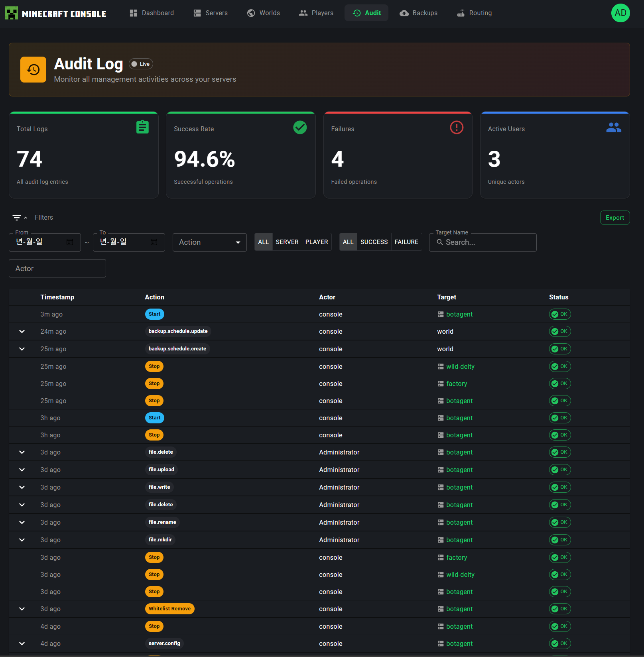Click the Export button

pos(615,218)
